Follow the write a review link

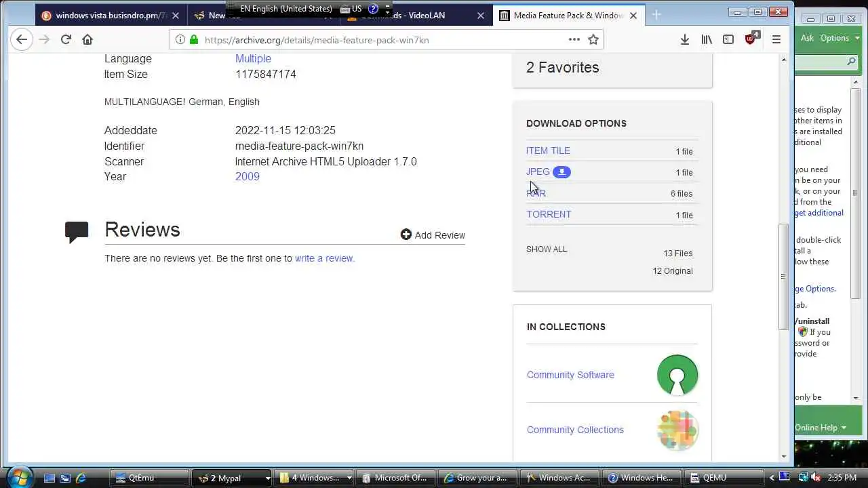(x=324, y=258)
